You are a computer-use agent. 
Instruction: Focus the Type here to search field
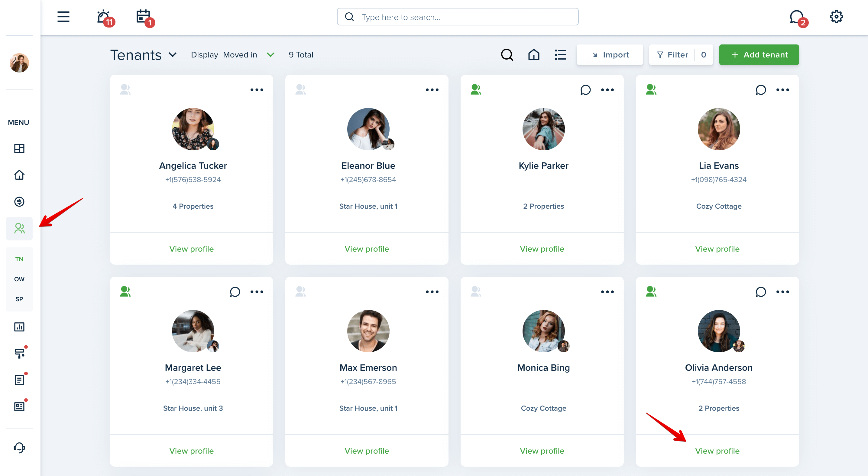(x=458, y=17)
